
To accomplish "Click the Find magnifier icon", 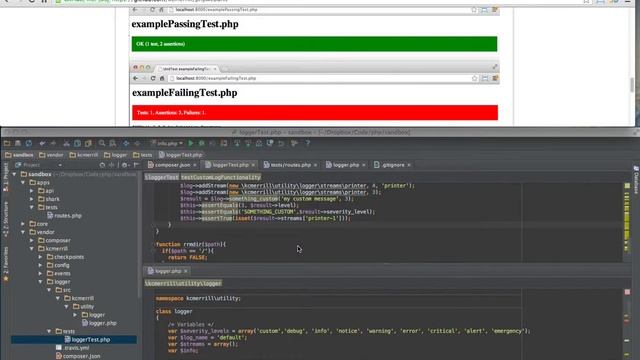I will click(102, 143).
